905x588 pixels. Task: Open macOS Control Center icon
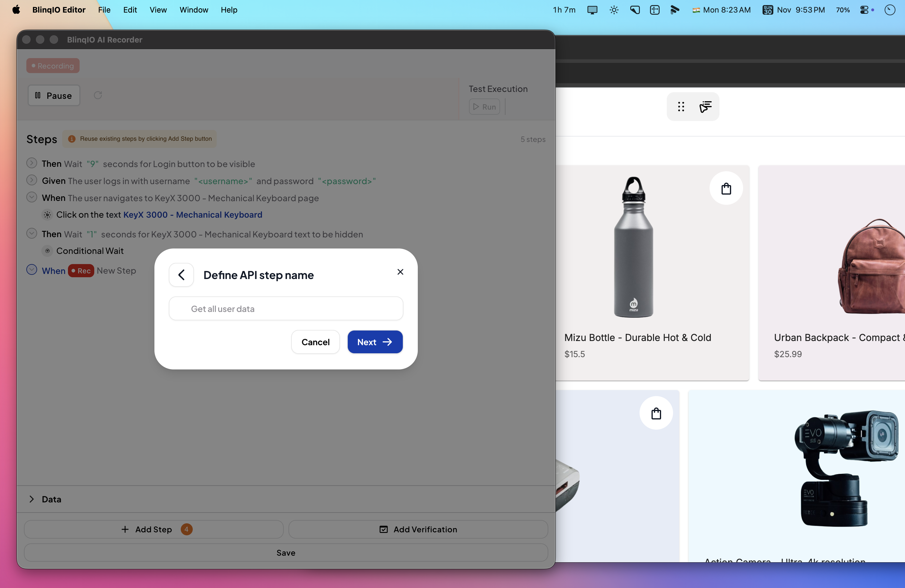(x=864, y=10)
